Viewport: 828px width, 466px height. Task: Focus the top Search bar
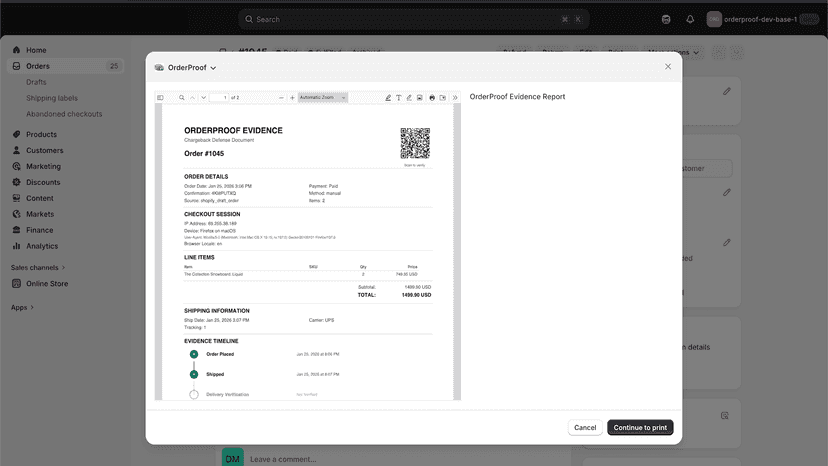413,20
